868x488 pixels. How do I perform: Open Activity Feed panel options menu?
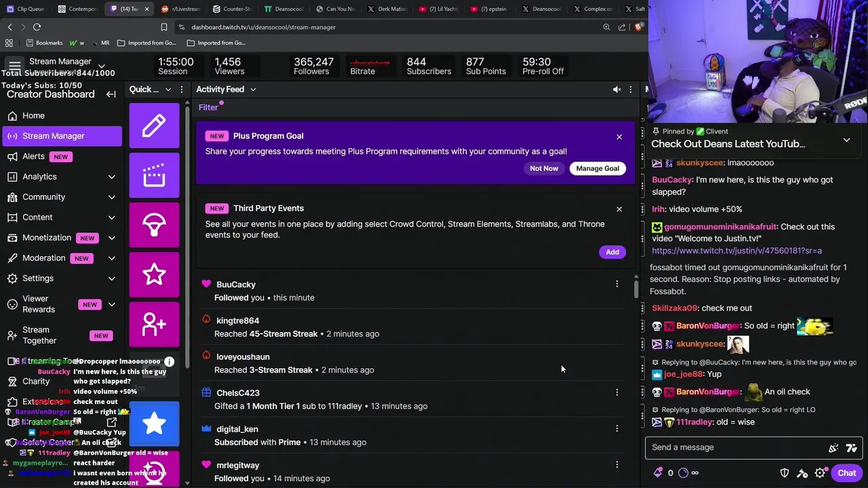[630, 89]
